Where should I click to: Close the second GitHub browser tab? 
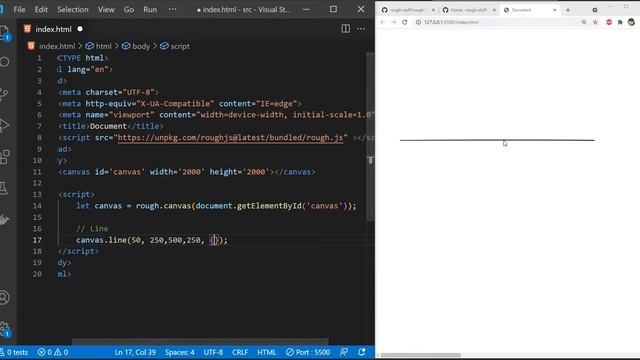(x=494, y=10)
